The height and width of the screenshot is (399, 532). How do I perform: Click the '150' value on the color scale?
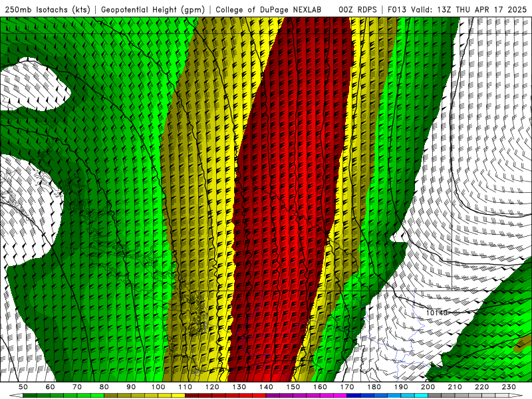[x=293, y=387]
